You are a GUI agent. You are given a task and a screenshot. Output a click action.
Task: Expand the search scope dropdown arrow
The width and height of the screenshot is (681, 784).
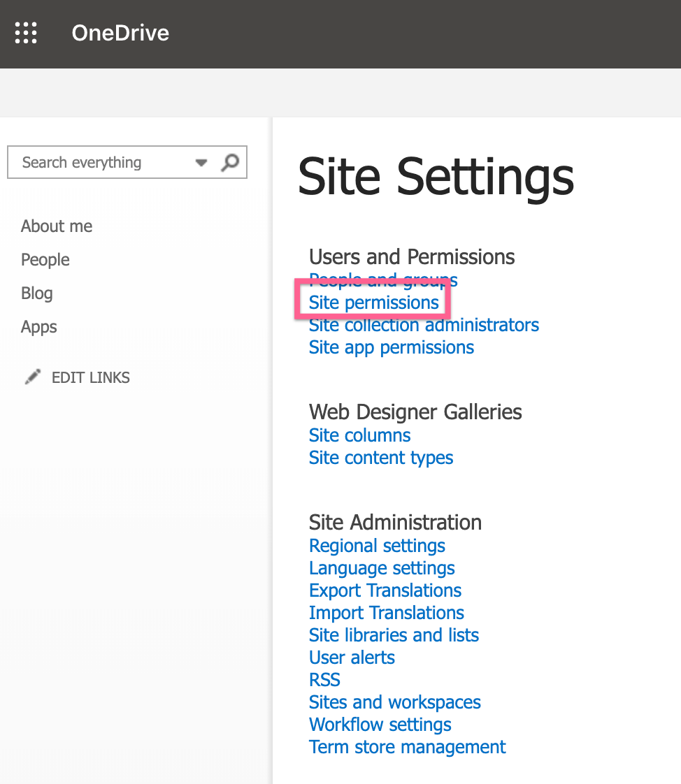click(201, 163)
